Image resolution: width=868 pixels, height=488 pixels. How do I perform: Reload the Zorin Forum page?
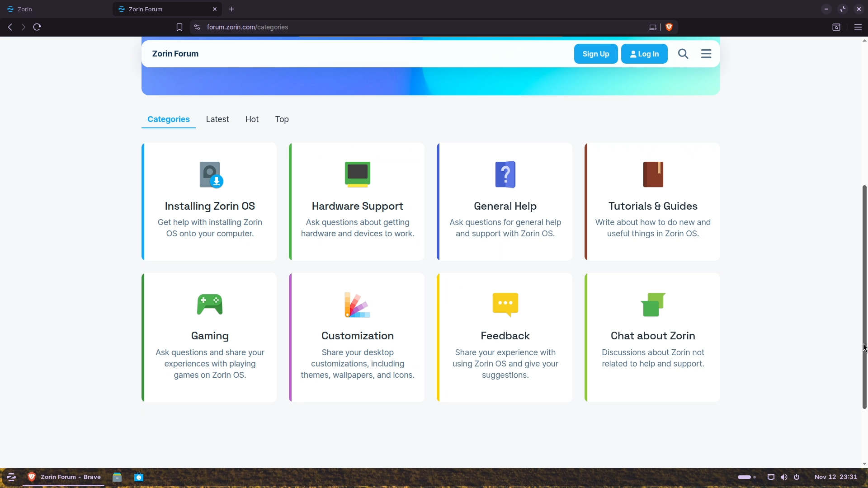(37, 27)
